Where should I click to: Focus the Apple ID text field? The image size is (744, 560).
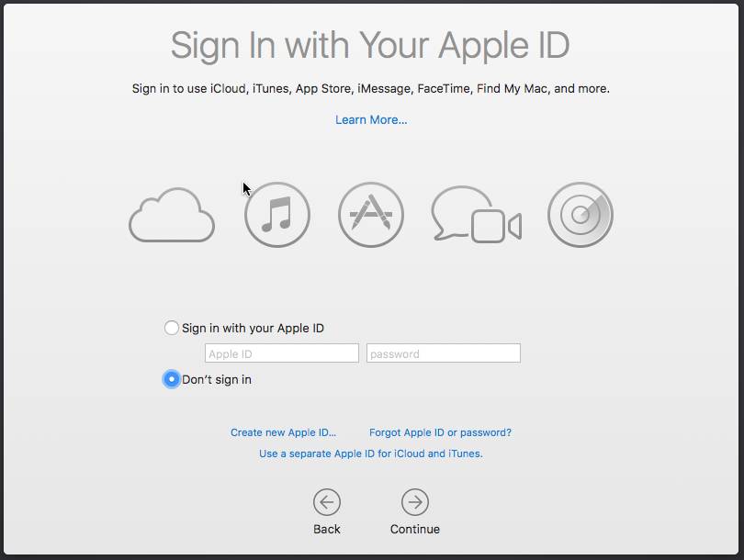coord(282,353)
